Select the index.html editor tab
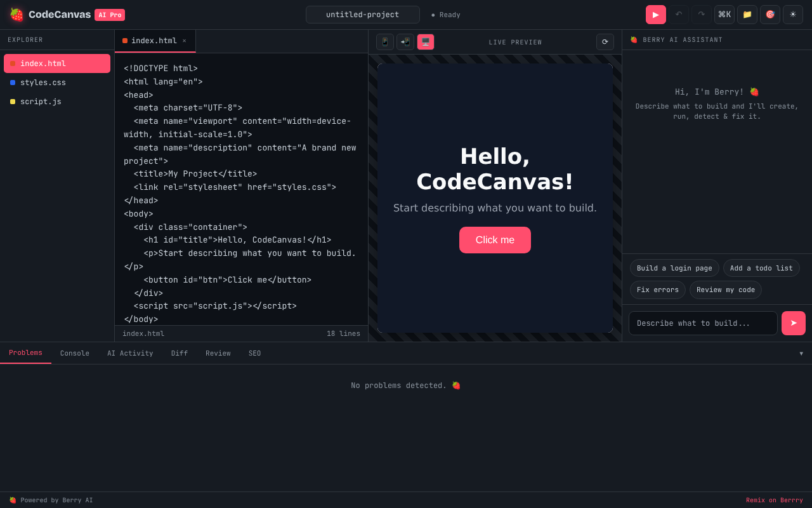The height and width of the screenshot is (508, 812). (154, 41)
